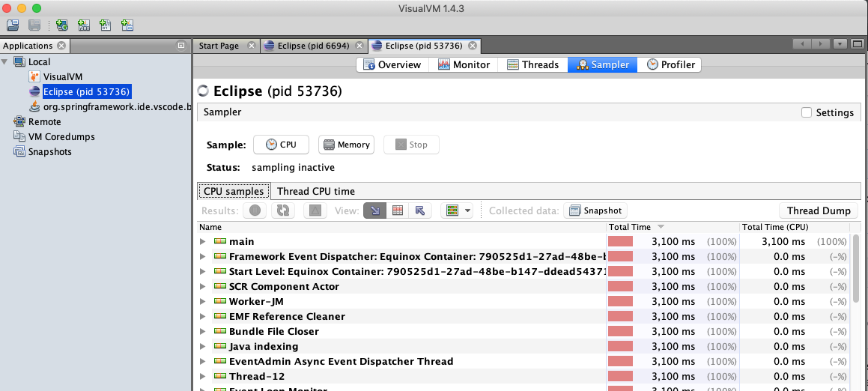
Task: Select the Forward calls view icon
Action: [374, 210]
